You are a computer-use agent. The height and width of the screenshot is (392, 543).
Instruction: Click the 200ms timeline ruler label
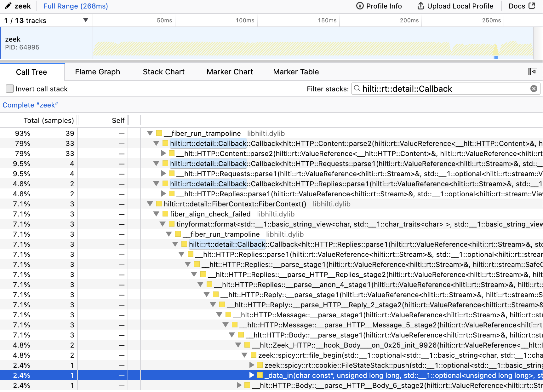point(409,20)
